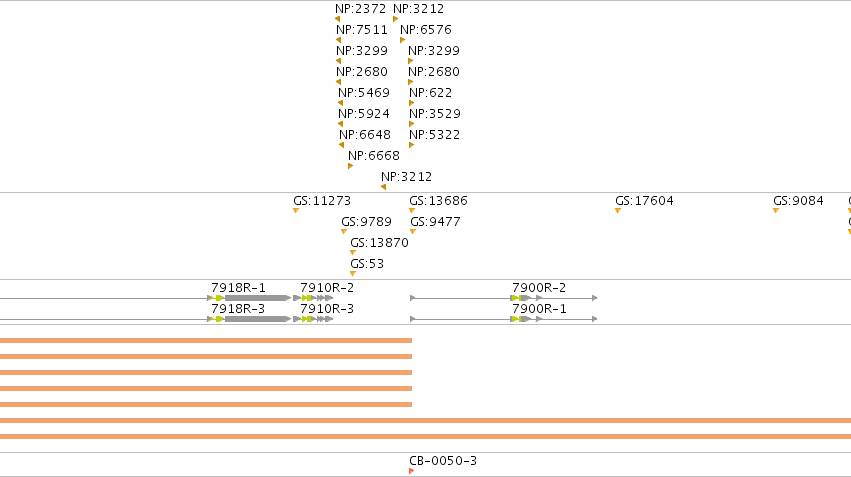
Task: Open the GS:13870 feature label
Action: click(379, 243)
